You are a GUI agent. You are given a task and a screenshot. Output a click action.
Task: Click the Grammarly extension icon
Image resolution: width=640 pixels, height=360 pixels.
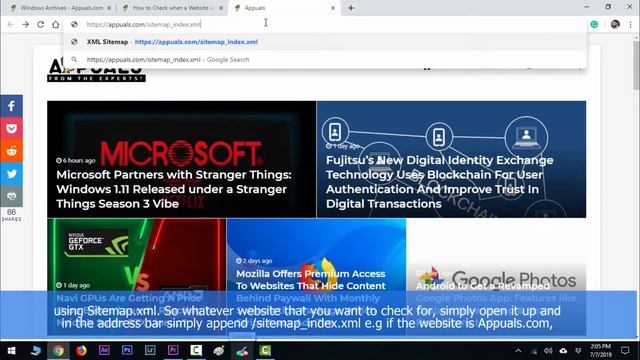point(594,24)
